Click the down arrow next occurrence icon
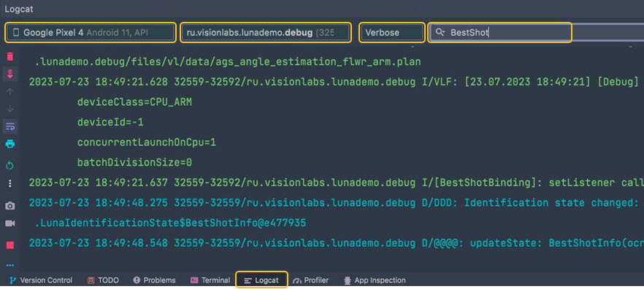 (10, 109)
